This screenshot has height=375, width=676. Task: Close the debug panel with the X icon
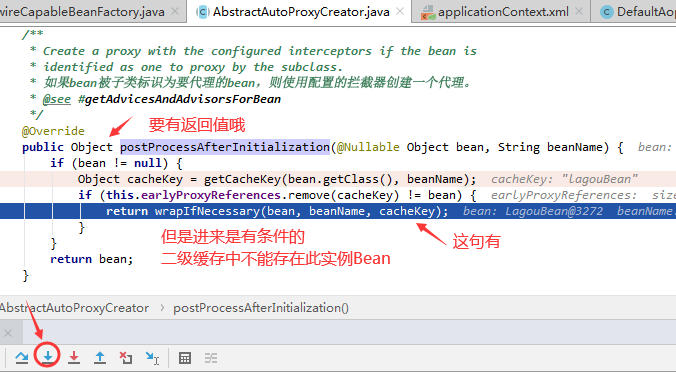coord(8,333)
